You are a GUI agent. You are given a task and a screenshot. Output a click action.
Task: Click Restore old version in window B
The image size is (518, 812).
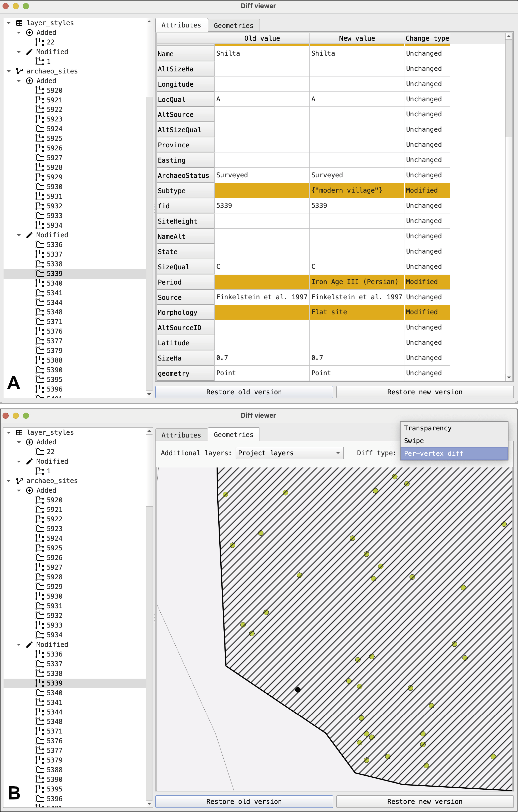(x=244, y=801)
